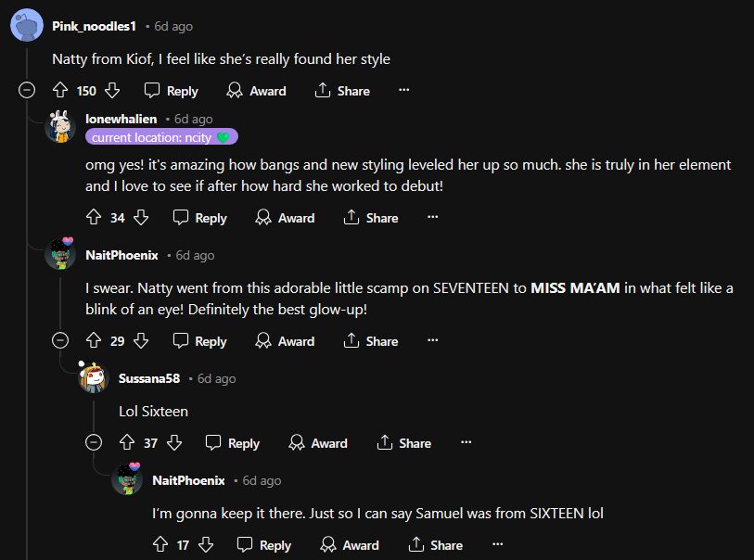This screenshot has width=754, height=560.
Task: Downvote Pink_noodles1's top comment
Action: point(112,91)
